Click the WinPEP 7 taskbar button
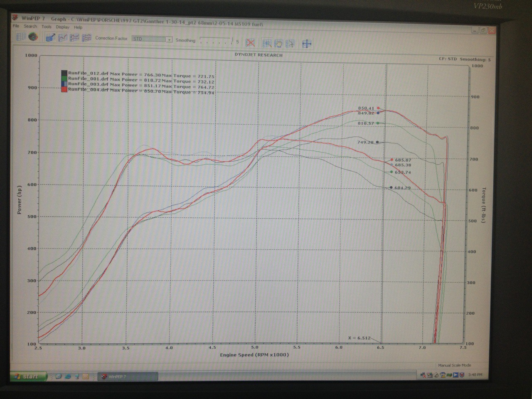The image size is (532, 399). [128, 377]
